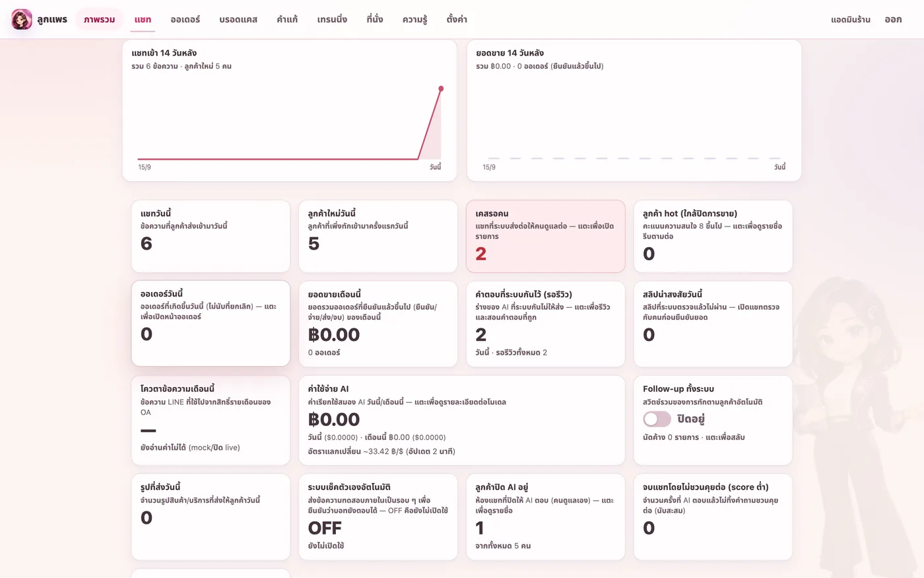Click the แชทเข้า 14 วันหลัง chart title
This screenshot has width=924, height=578.
(164, 53)
